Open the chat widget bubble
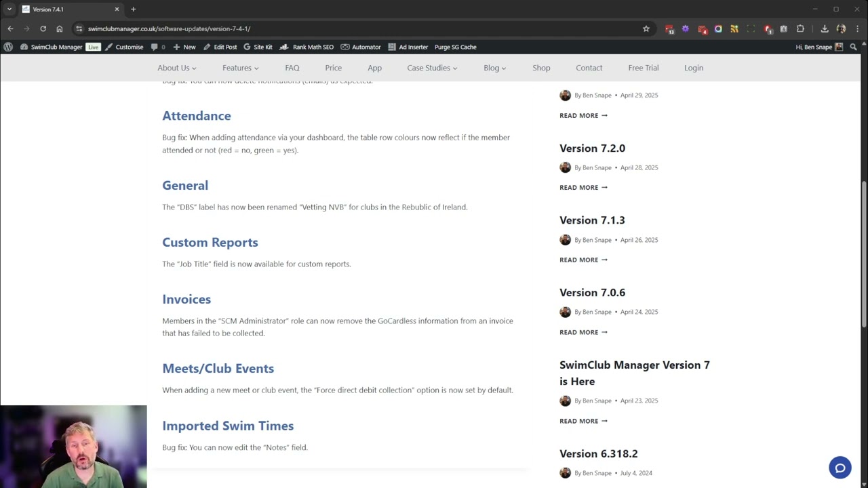The image size is (868, 488). pyautogui.click(x=840, y=468)
